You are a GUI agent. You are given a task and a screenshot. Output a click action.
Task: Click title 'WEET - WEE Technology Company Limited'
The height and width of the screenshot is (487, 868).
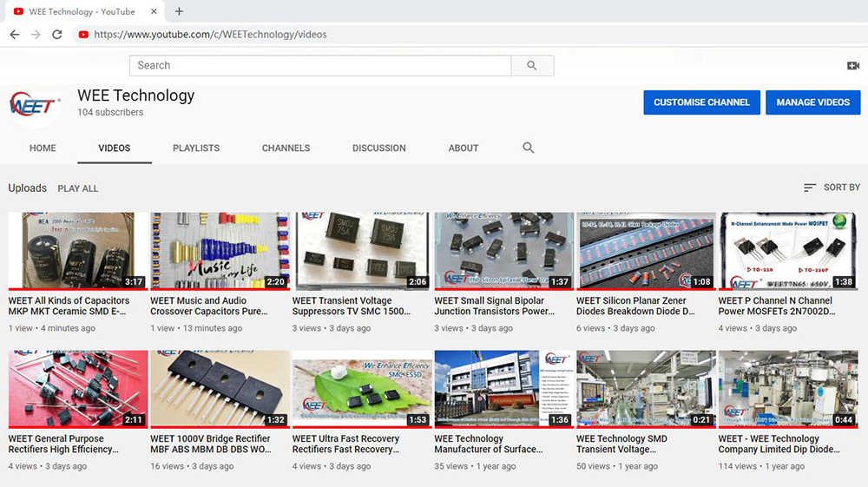[779, 444]
